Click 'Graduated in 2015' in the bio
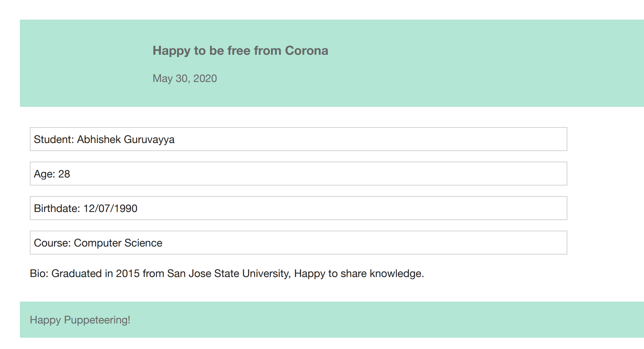Viewport: 644px width, 349px height. [96, 274]
